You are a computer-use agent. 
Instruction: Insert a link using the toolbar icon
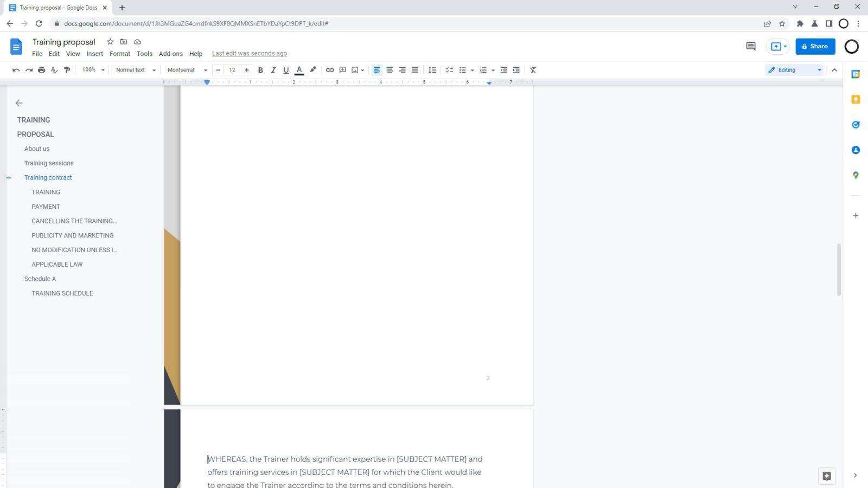click(x=330, y=69)
